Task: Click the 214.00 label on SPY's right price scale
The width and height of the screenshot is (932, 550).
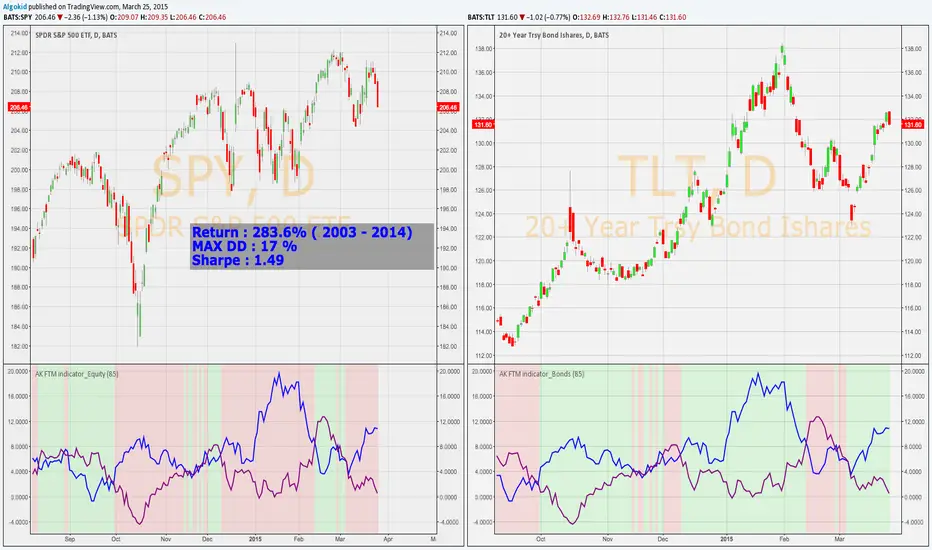Action: coord(449,33)
